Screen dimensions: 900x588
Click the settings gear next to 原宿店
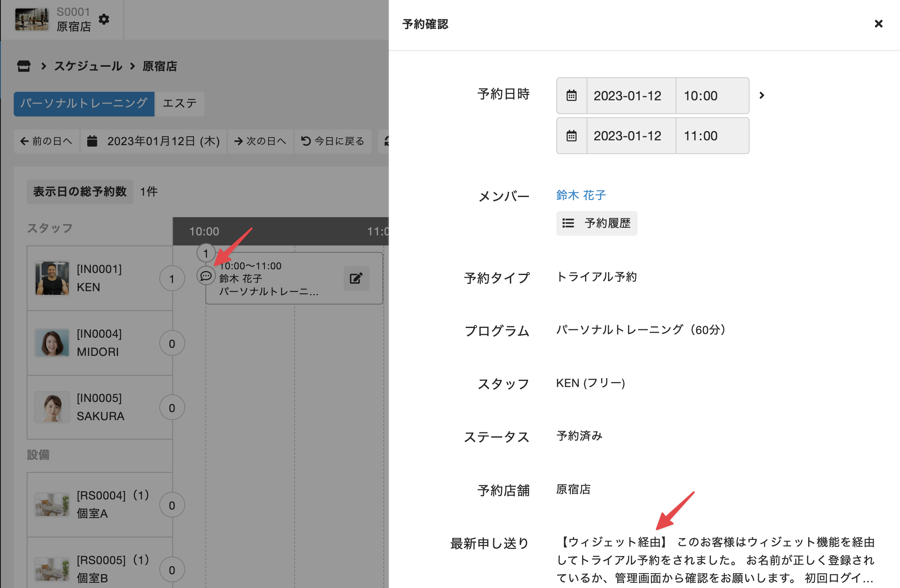click(104, 19)
